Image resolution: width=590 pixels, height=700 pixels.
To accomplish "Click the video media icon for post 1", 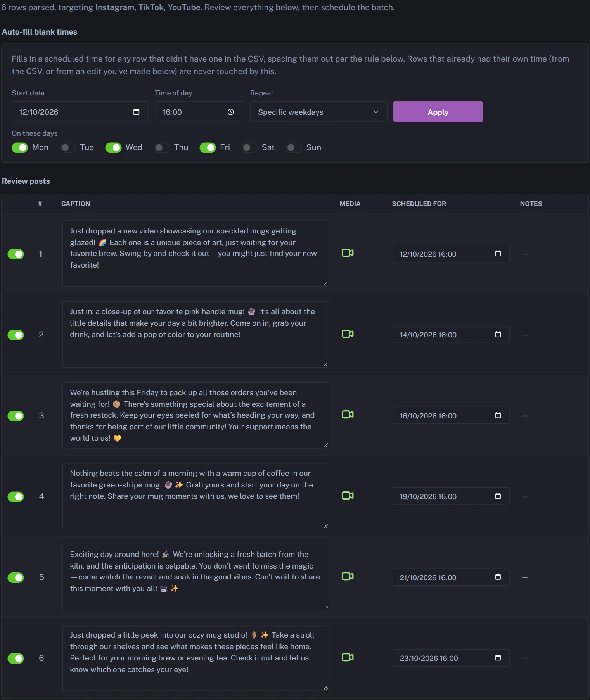I will (x=348, y=253).
